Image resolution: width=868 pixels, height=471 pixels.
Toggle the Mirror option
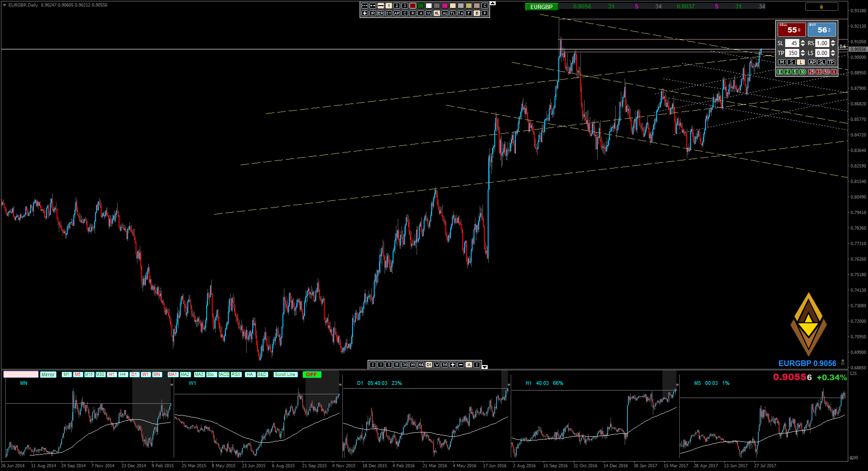pyautogui.click(x=48, y=375)
